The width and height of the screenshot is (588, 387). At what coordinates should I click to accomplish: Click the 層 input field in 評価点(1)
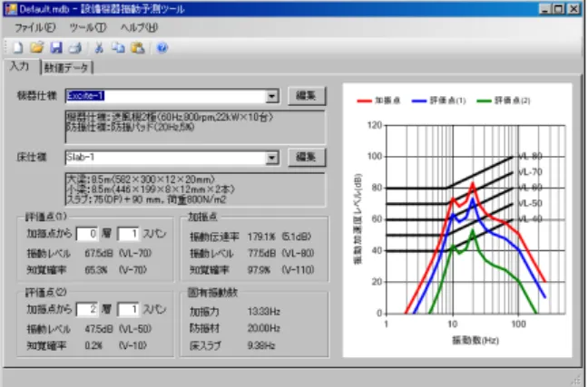tap(87, 234)
